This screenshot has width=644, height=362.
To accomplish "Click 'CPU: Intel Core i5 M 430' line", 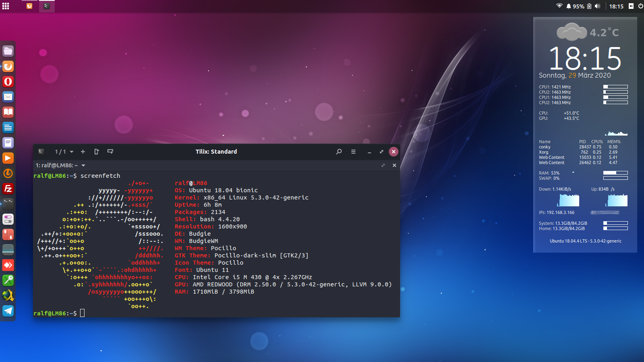I will [x=243, y=277].
